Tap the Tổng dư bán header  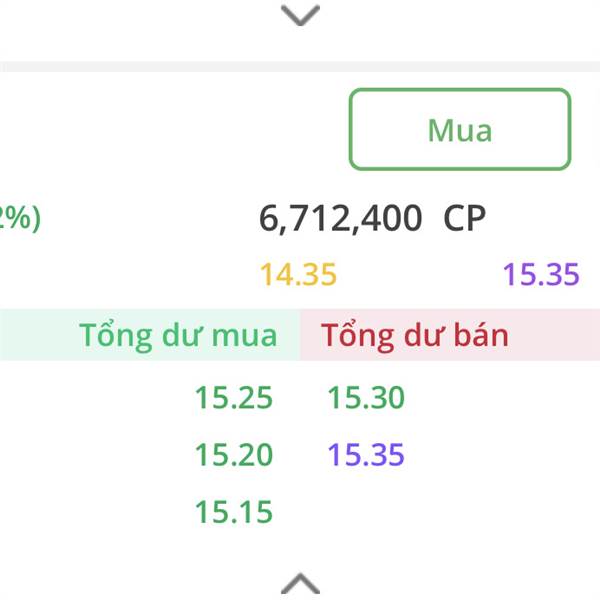[x=415, y=336]
